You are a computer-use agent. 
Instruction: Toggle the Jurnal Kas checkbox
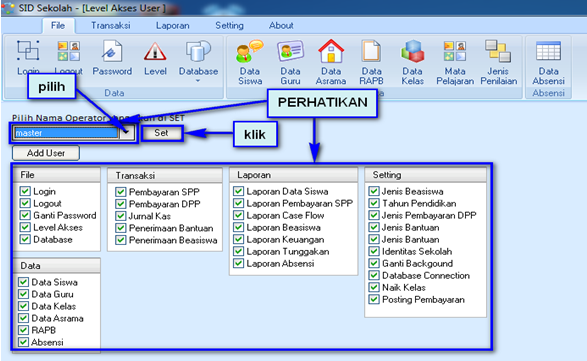click(121, 216)
